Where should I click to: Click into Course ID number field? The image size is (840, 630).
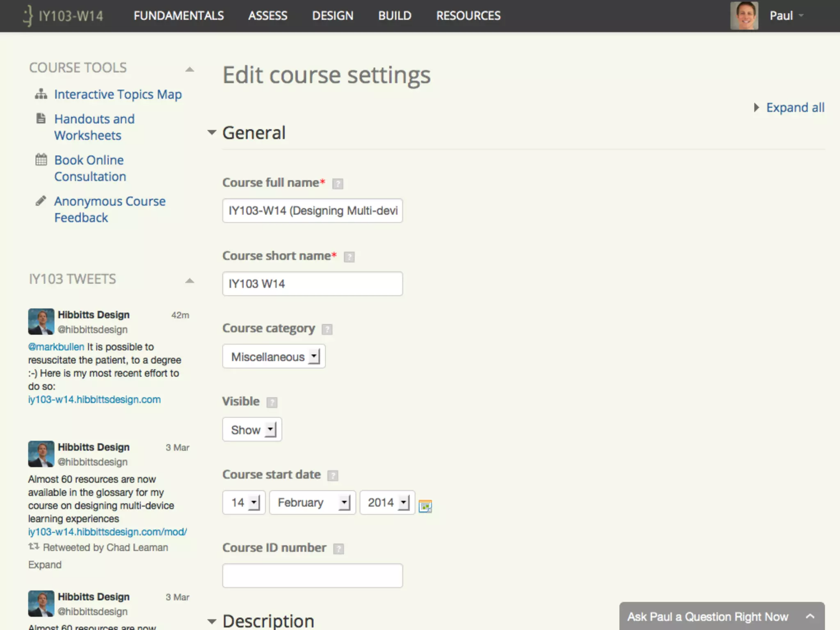tap(312, 575)
